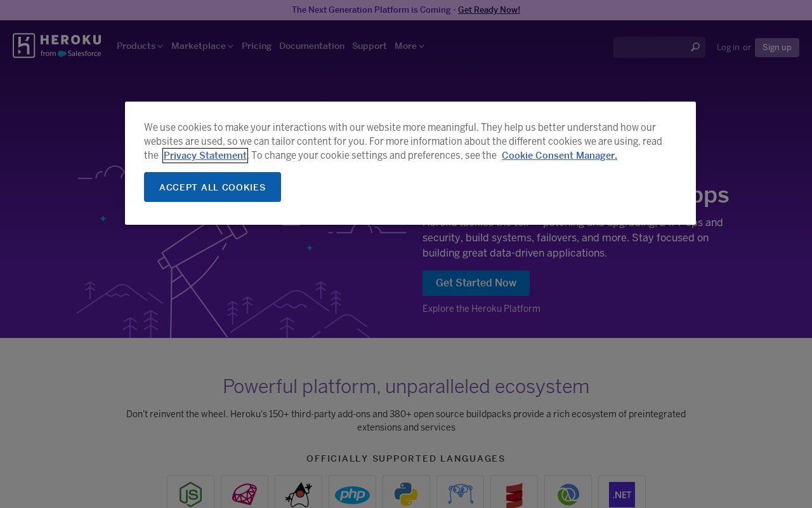Click the search magnifier icon
This screenshot has width=812, height=508.
[695, 47]
